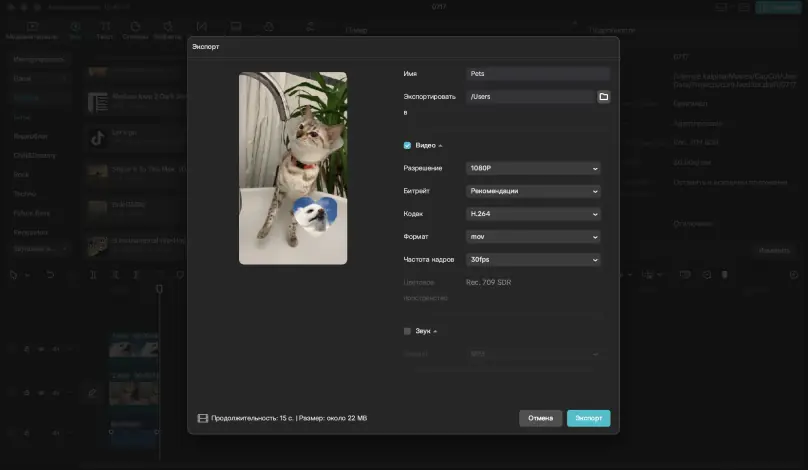Open the Звук tab in the main window toolbar
The height and width of the screenshot is (470, 808).
click(x=75, y=30)
